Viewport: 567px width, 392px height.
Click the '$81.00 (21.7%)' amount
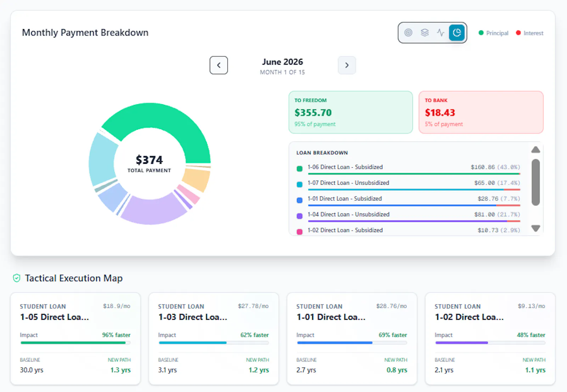497,214
